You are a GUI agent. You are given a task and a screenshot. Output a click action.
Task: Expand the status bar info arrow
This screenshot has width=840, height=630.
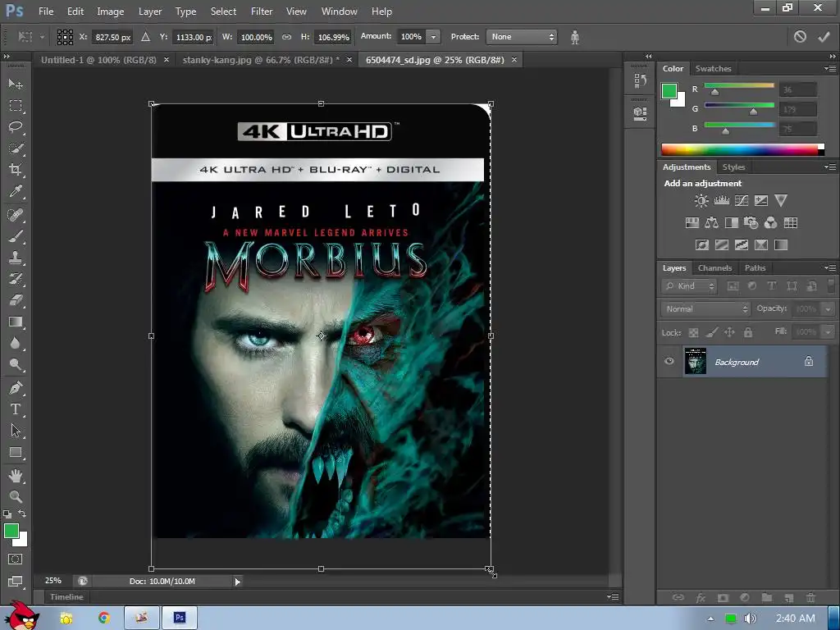coord(237,582)
